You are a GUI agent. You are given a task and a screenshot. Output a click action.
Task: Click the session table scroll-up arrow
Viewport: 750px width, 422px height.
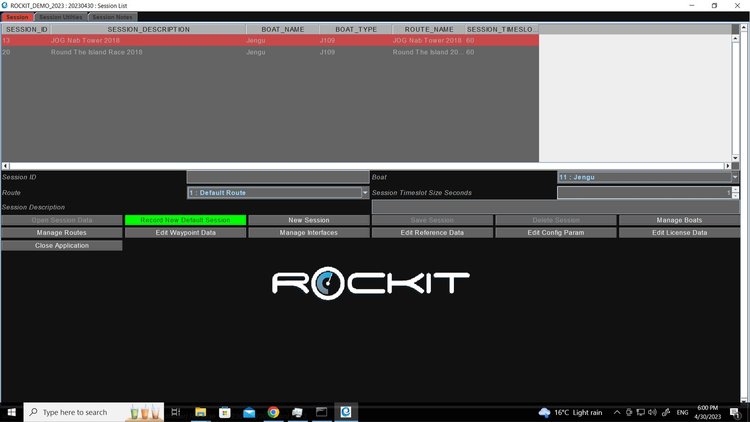click(x=735, y=38)
